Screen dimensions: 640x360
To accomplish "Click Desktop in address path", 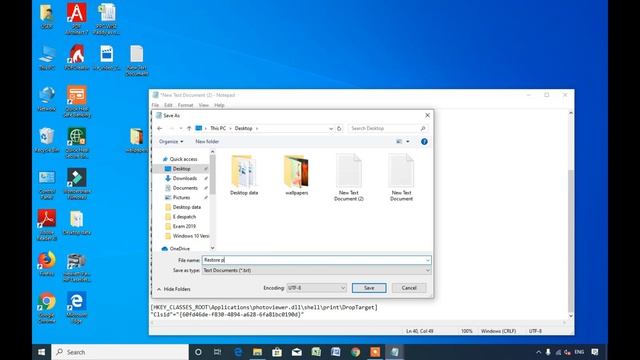I will [x=243, y=128].
